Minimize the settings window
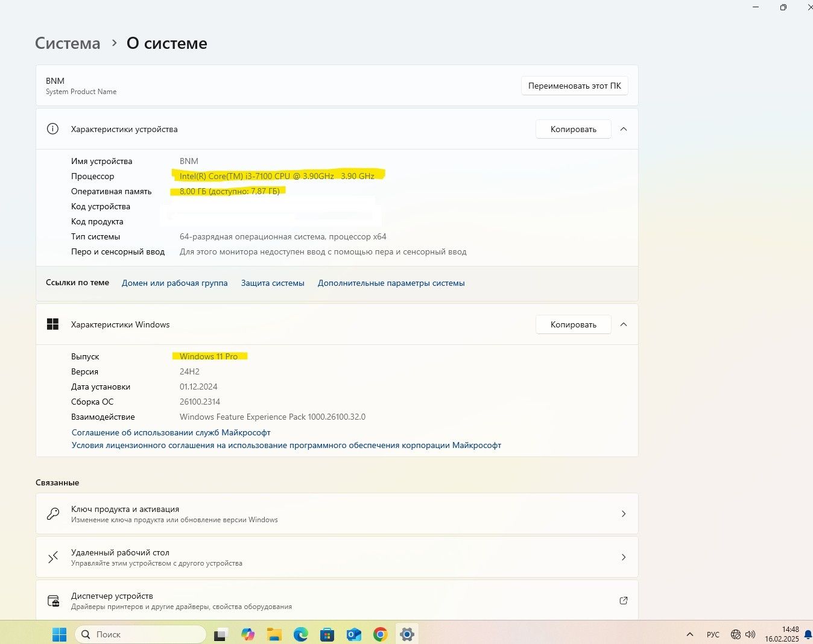The height and width of the screenshot is (644, 813). click(756, 7)
